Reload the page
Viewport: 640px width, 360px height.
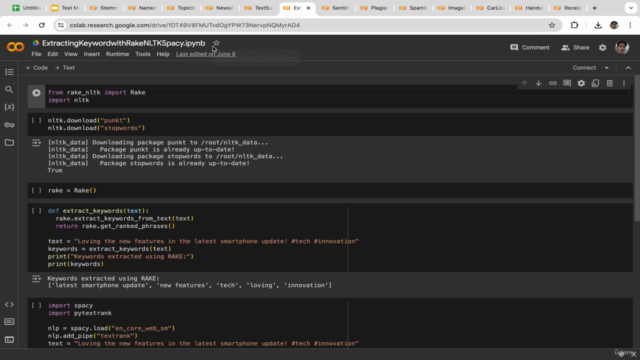42,25
